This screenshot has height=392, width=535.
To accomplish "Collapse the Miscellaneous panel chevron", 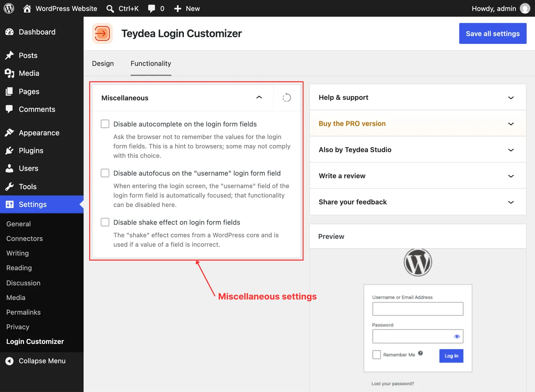I will tap(259, 98).
